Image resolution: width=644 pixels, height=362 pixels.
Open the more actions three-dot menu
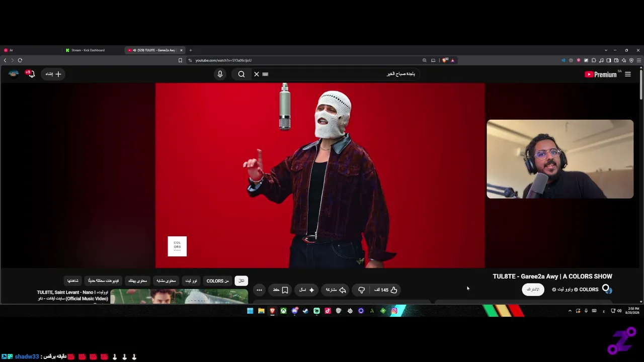259,290
